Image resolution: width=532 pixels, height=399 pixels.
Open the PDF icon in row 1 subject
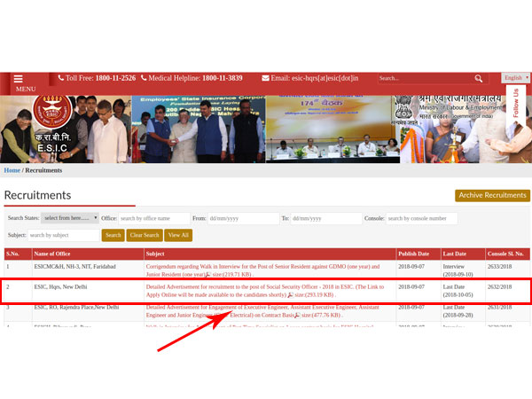click(208, 274)
